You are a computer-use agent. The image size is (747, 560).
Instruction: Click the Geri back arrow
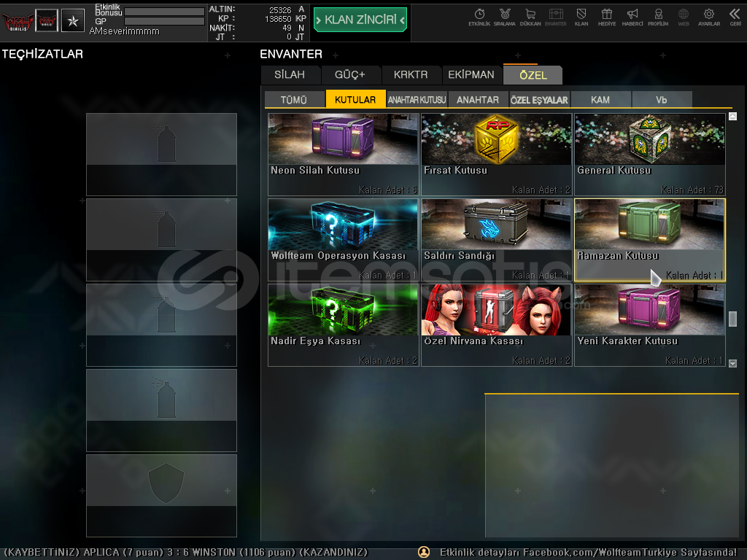(735, 17)
